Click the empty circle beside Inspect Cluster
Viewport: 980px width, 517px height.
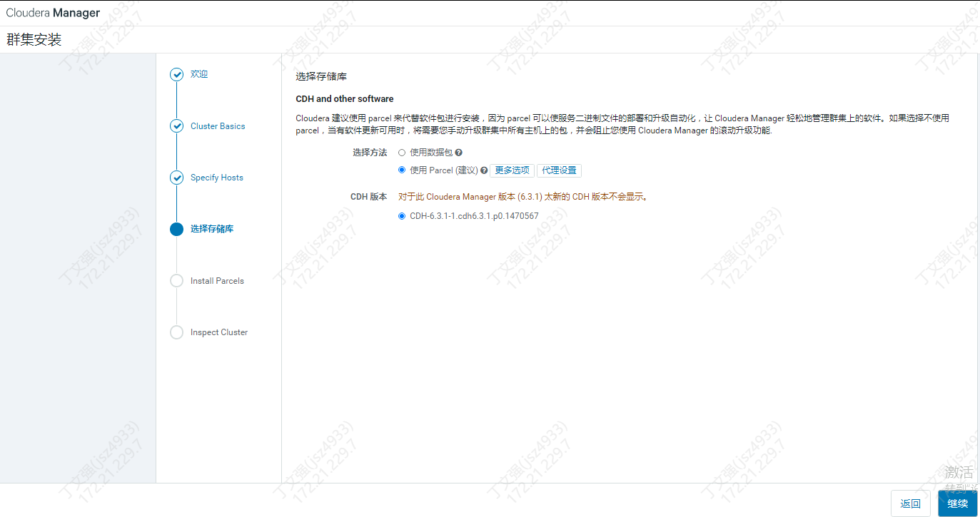(176, 332)
